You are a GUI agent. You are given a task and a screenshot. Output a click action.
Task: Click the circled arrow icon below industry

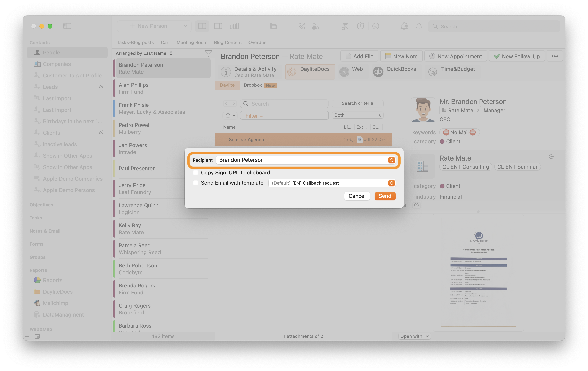coord(416,205)
